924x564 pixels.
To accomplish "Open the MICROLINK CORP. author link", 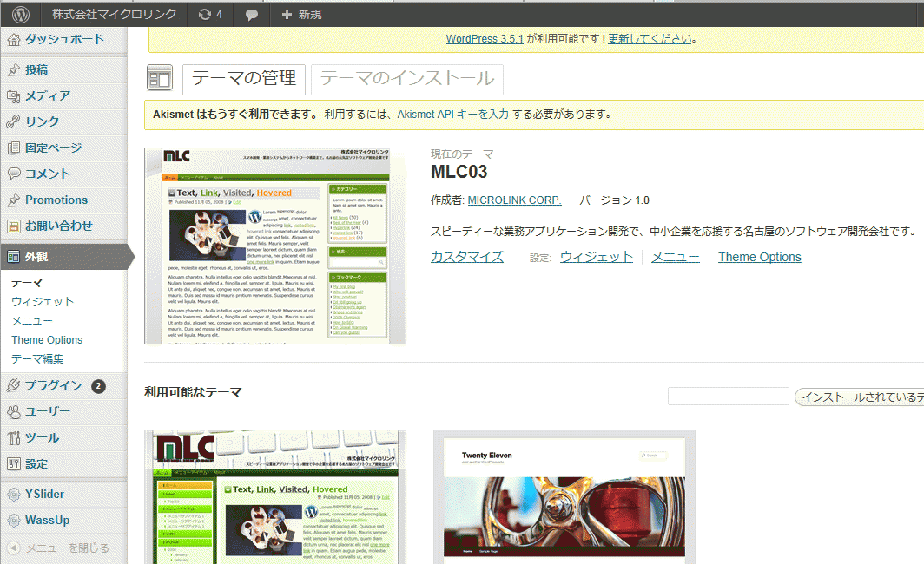I will point(514,200).
